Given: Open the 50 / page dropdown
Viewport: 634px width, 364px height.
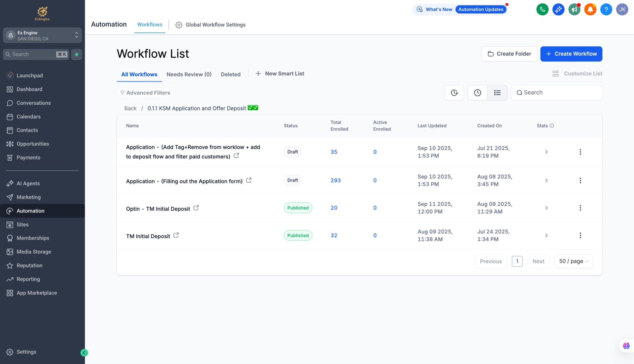Looking at the screenshot, I should pyautogui.click(x=574, y=261).
